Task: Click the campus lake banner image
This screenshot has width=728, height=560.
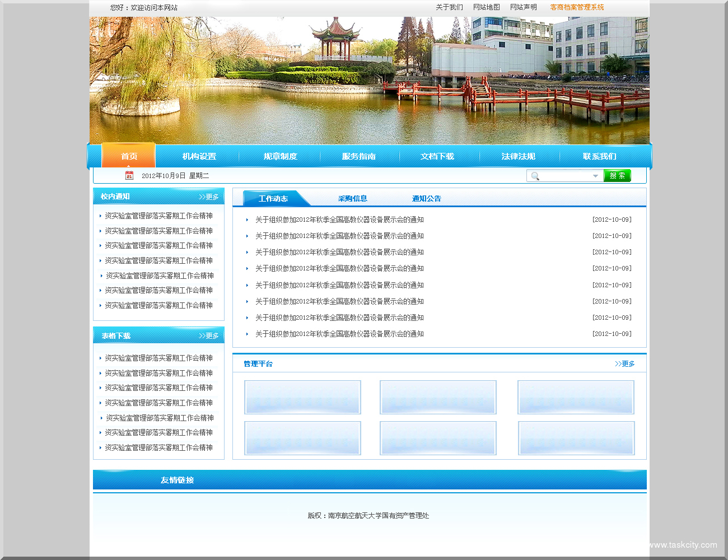Action: pos(370,81)
